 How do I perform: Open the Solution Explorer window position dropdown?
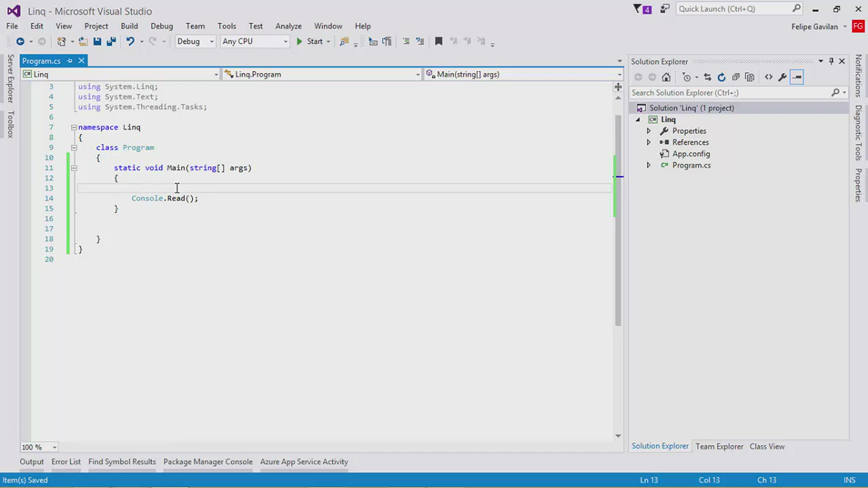(821, 61)
